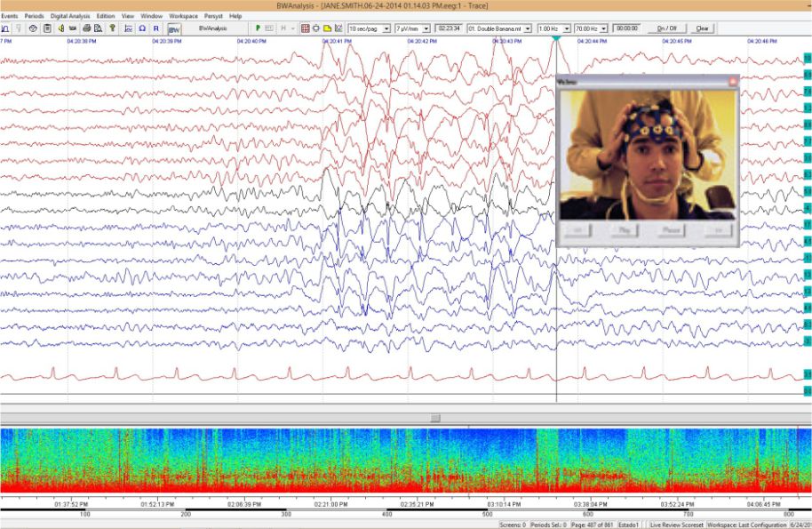This screenshot has width=812, height=529.
Task: Toggle the red grid icon
Action: click(306, 28)
